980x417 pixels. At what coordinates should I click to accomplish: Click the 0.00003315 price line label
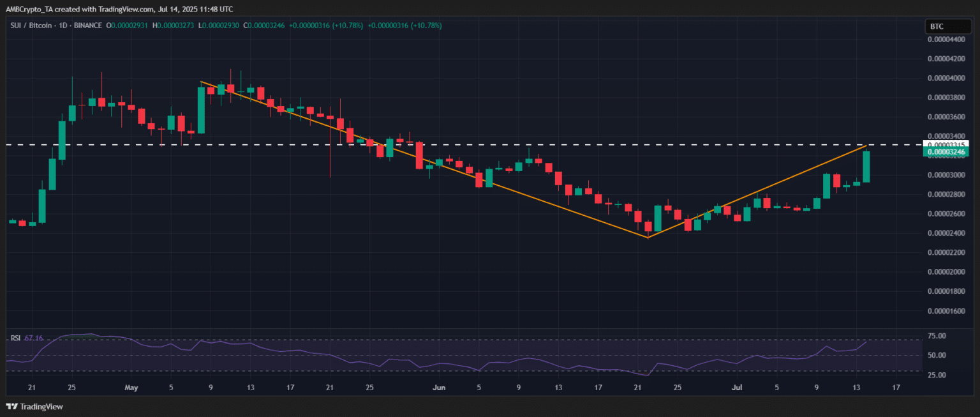tap(947, 144)
